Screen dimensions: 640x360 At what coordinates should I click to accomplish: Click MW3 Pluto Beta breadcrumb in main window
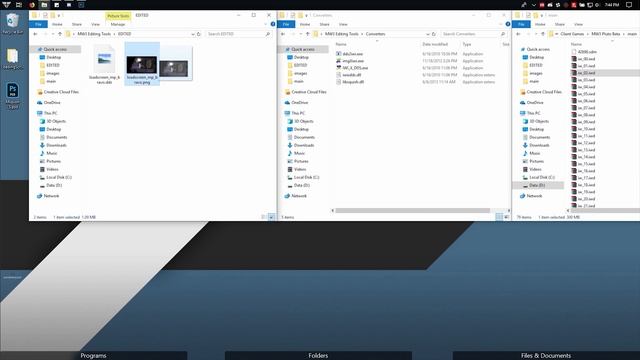click(x=606, y=34)
